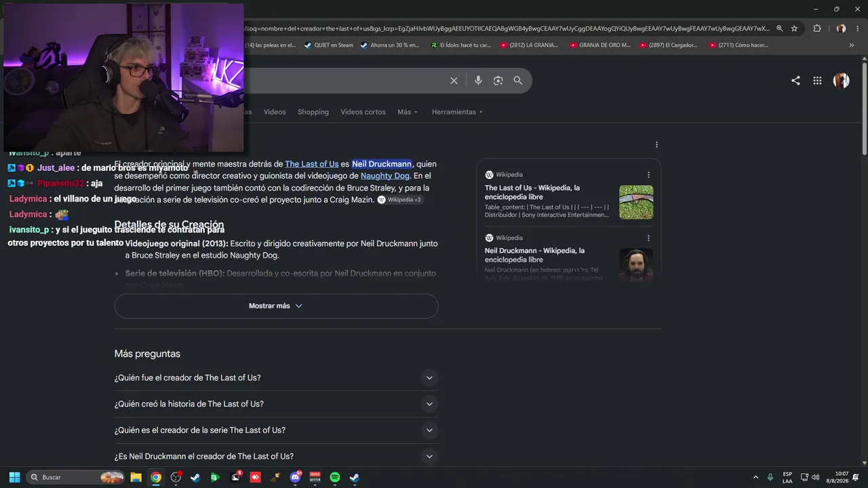
Task: Open VoiceMeeter from the taskbar
Action: click(x=315, y=477)
